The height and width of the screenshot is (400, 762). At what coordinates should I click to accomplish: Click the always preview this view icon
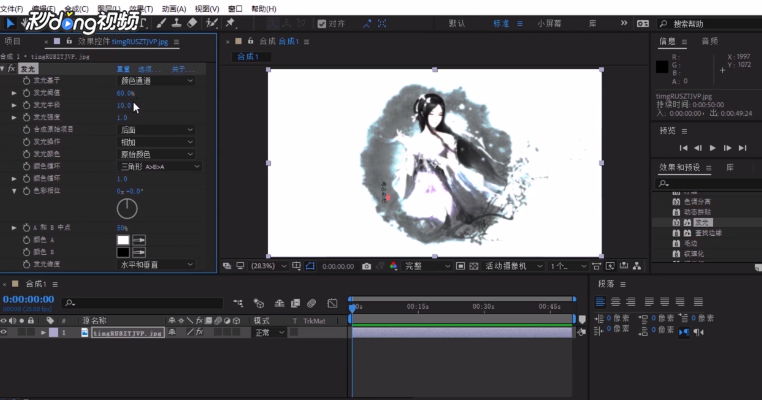(227, 266)
